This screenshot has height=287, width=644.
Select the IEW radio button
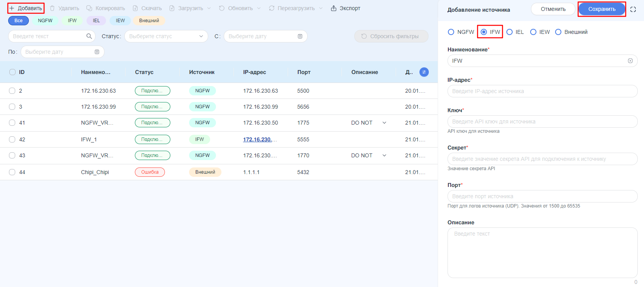533,32
